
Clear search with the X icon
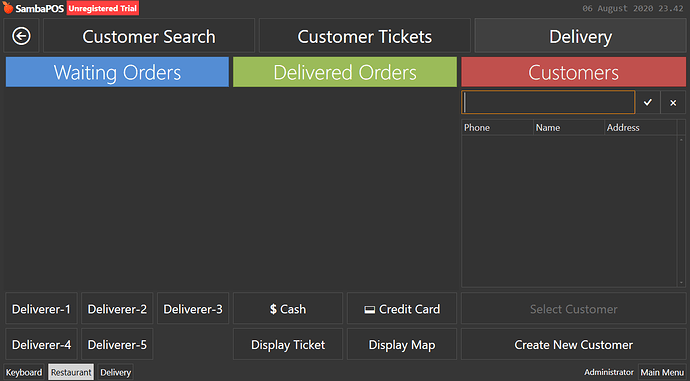(673, 103)
